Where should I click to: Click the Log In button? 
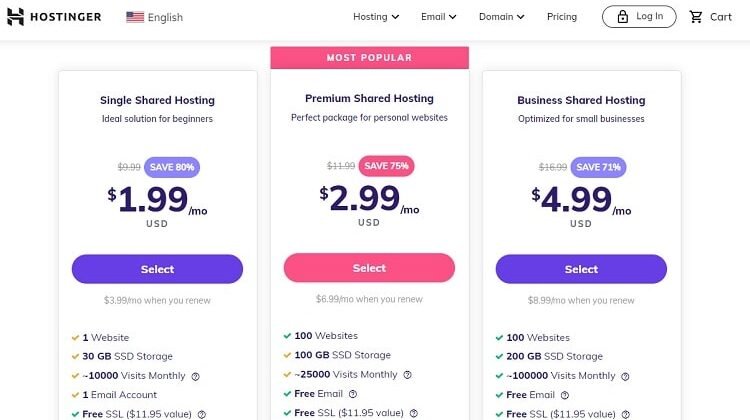pos(639,17)
